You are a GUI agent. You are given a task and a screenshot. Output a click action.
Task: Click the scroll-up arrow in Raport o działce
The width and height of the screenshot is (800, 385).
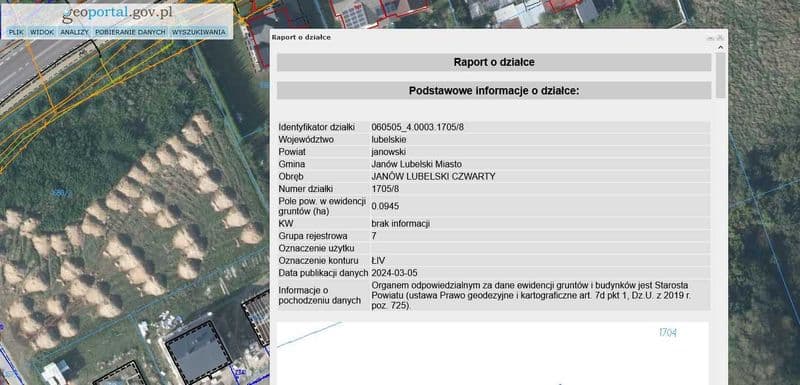point(720,48)
